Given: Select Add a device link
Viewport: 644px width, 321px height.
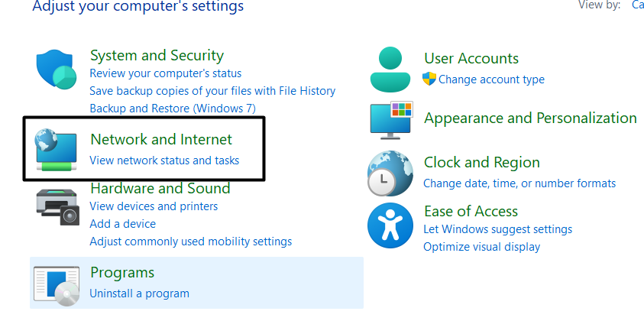Looking at the screenshot, I should click(122, 224).
